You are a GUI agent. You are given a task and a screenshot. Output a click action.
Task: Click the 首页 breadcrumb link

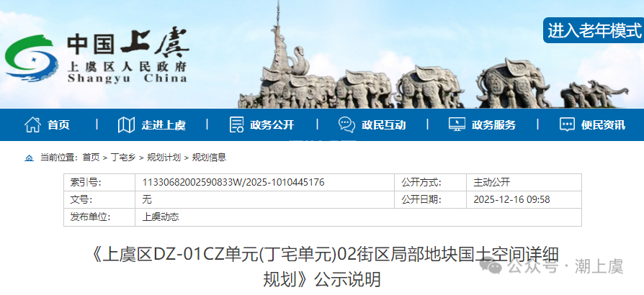(91, 158)
